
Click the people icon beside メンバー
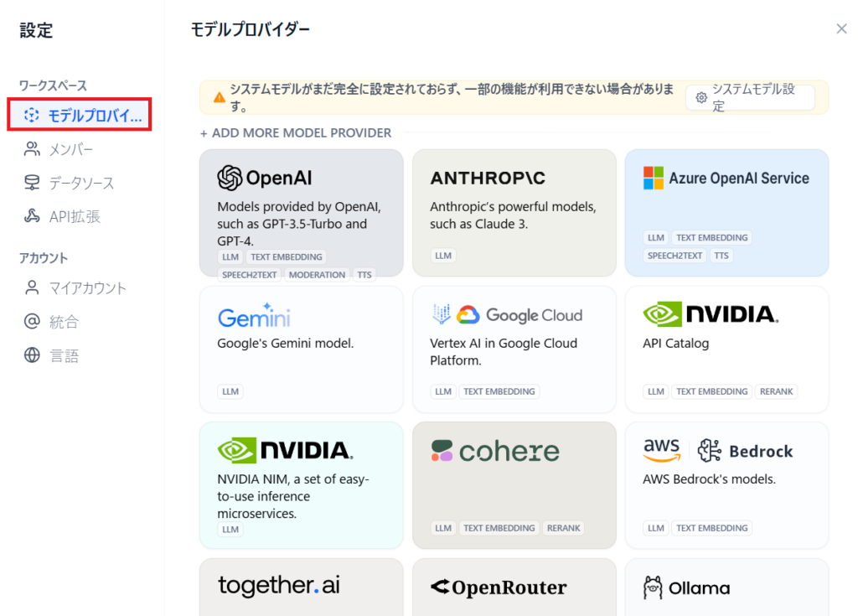point(32,149)
